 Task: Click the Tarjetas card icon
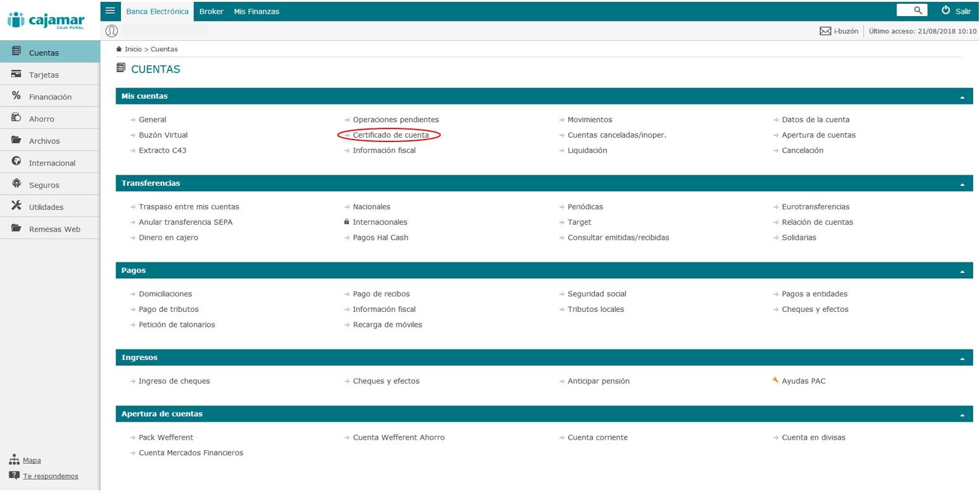click(16, 73)
